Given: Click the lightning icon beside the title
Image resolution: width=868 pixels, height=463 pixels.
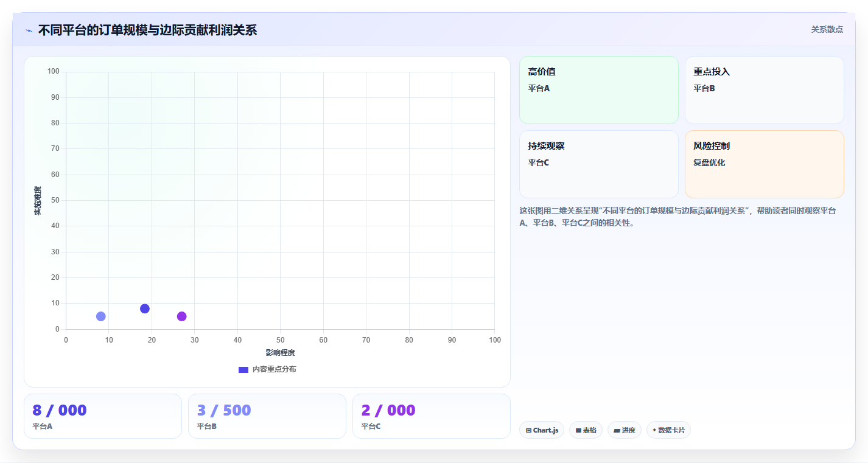Looking at the screenshot, I should coord(29,30).
